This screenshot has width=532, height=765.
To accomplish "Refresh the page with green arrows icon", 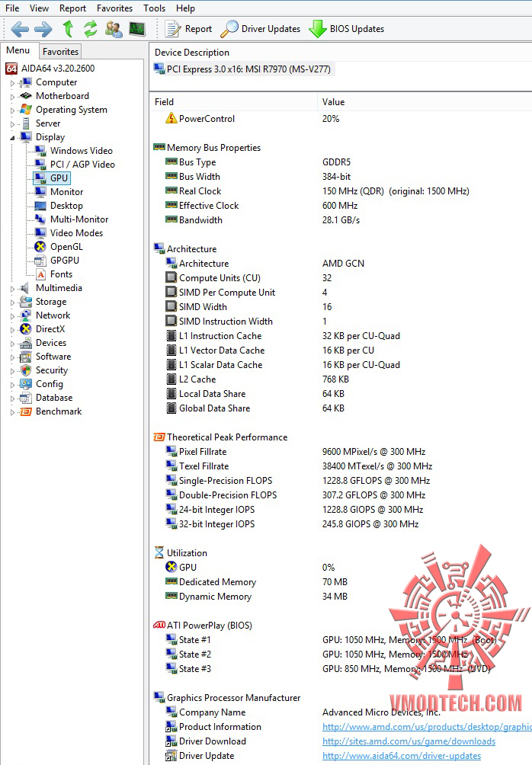I will [x=90, y=29].
